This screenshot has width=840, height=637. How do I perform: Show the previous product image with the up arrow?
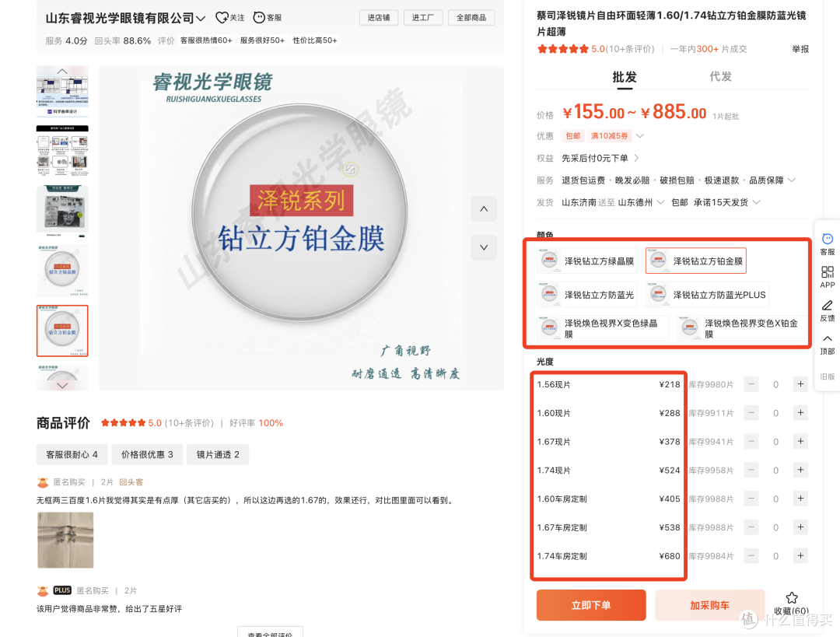click(x=484, y=209)
